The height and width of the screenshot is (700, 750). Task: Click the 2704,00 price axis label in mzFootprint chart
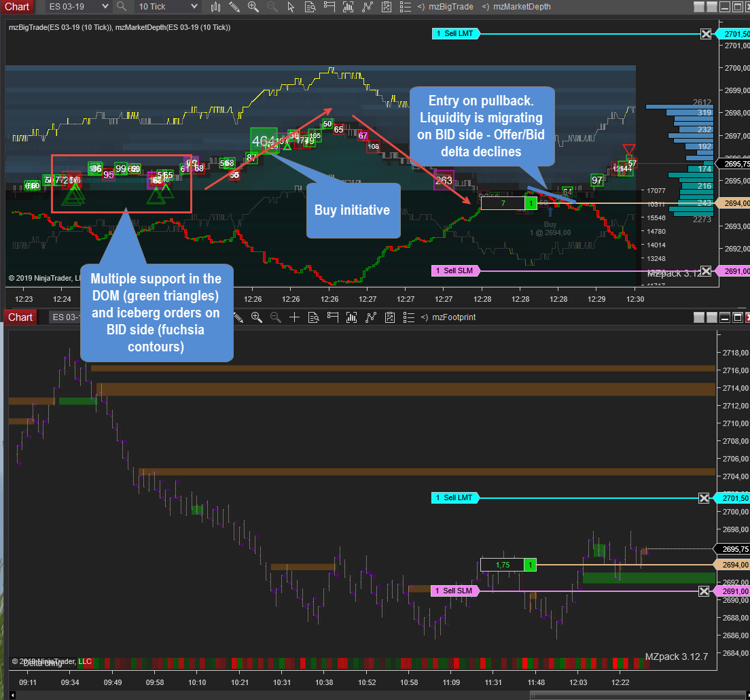[x=736, y=476]
